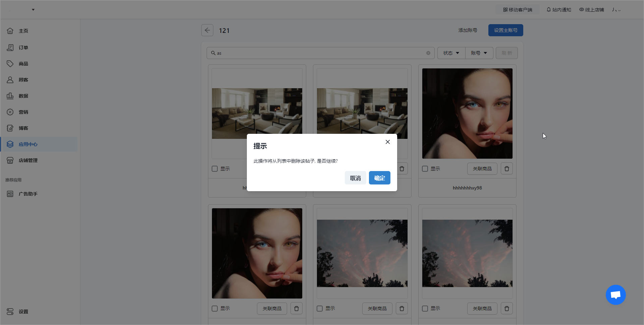
Task: Expand the 状态 filter dropdown
Action: 451,53
